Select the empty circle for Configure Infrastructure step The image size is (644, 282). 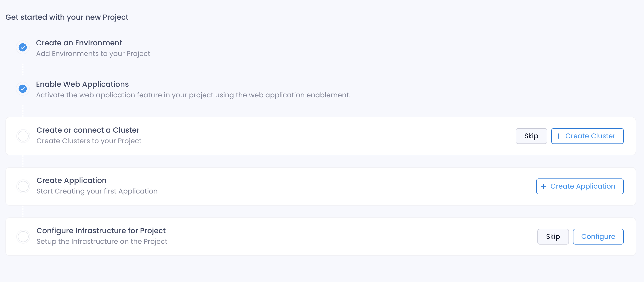pos(23,237)
